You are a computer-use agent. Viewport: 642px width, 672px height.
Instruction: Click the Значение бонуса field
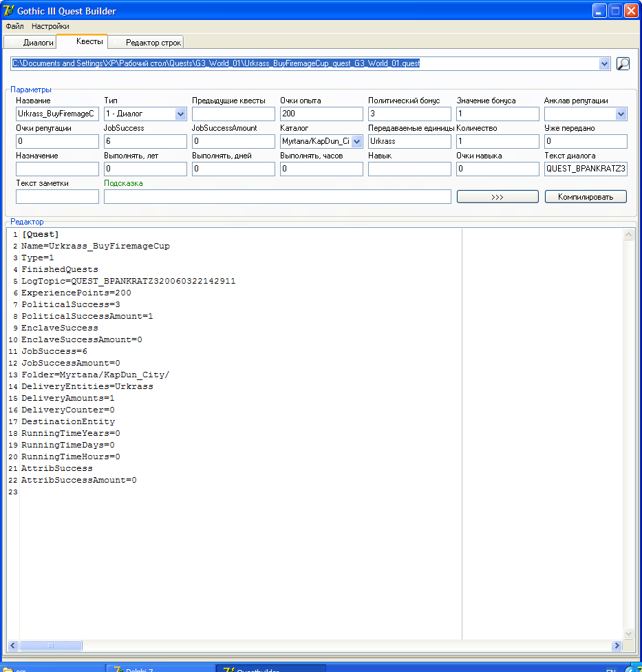tap(497, 114)
